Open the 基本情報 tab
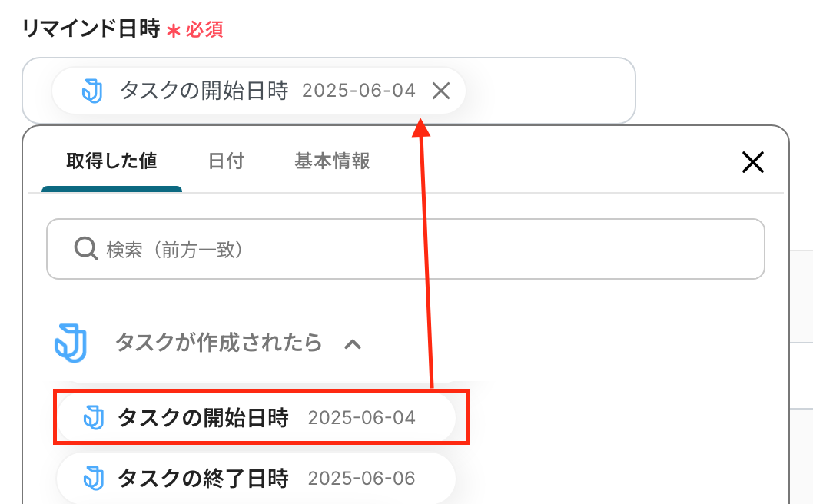Screen dimensions: 813x504 pyautogui.click(x=332, y=161)
